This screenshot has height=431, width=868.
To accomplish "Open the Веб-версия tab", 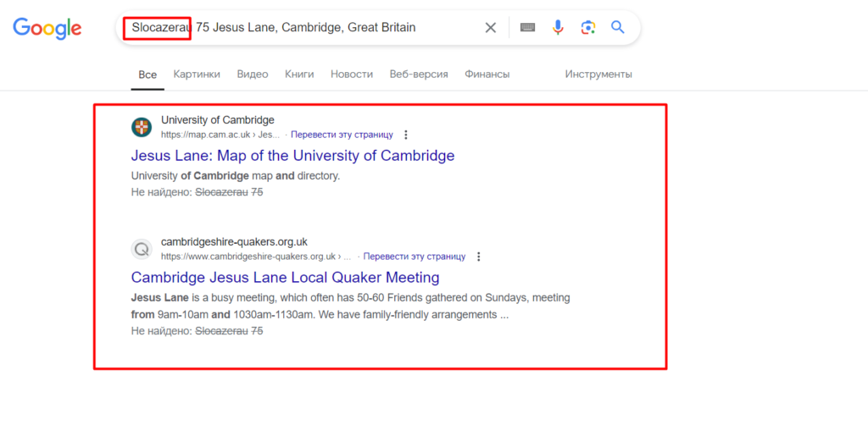I will tap(419, 75).
